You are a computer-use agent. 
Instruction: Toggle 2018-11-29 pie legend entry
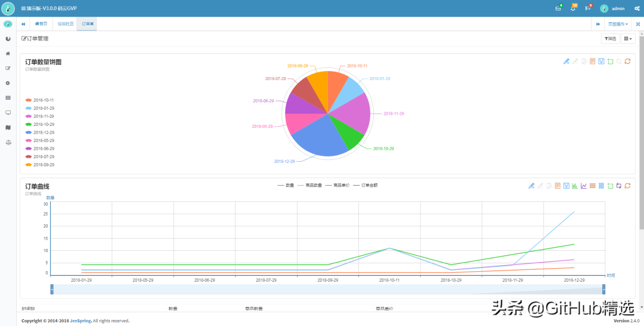39,116
